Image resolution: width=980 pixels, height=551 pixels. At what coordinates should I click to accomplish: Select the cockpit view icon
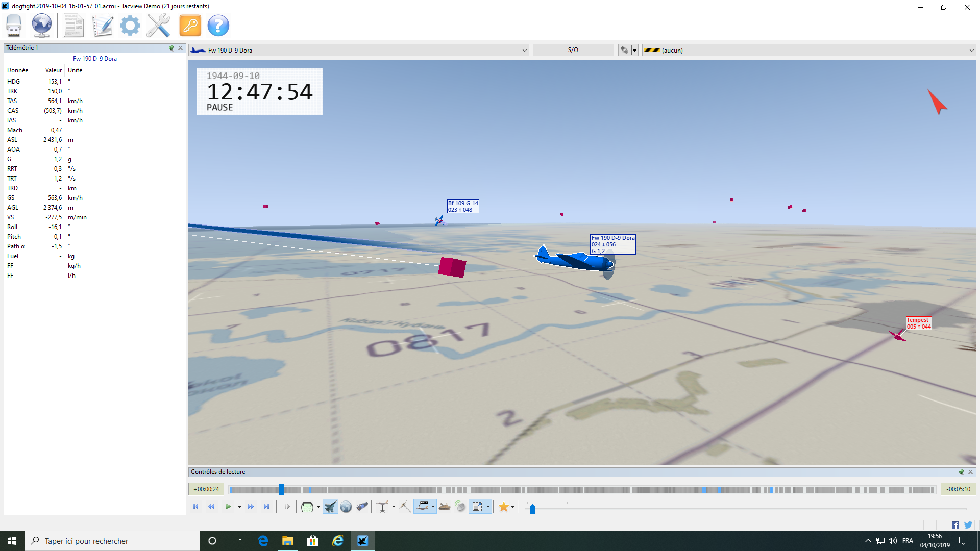click(x=307, y=507)
